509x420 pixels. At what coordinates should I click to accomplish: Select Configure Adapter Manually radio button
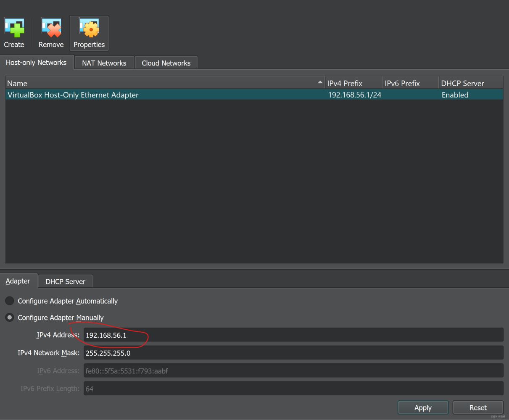click(x=9, y=318)
